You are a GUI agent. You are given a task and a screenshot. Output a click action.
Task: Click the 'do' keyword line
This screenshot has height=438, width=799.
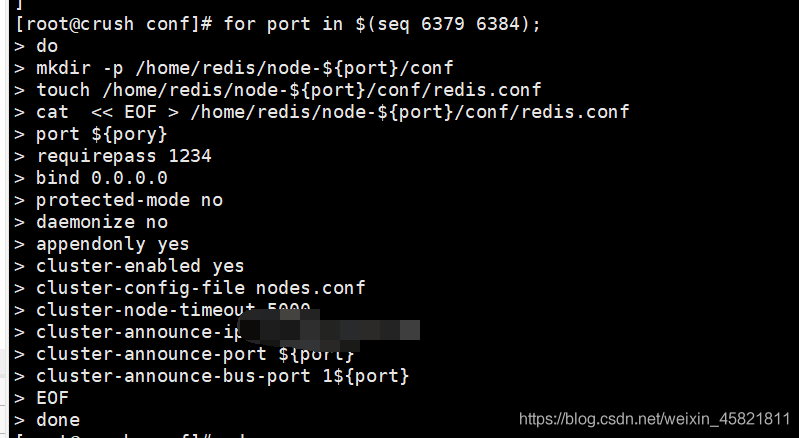47,46
